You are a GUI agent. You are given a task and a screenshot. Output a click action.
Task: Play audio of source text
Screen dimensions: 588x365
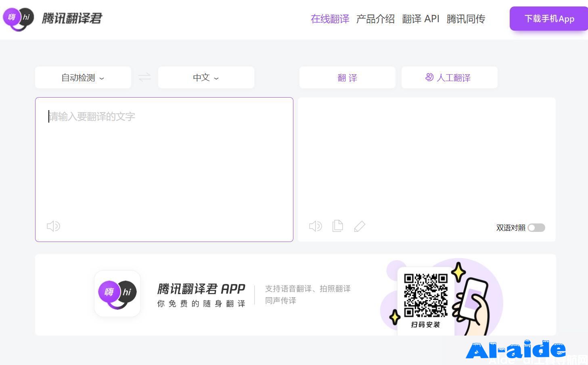click(53, 226)
